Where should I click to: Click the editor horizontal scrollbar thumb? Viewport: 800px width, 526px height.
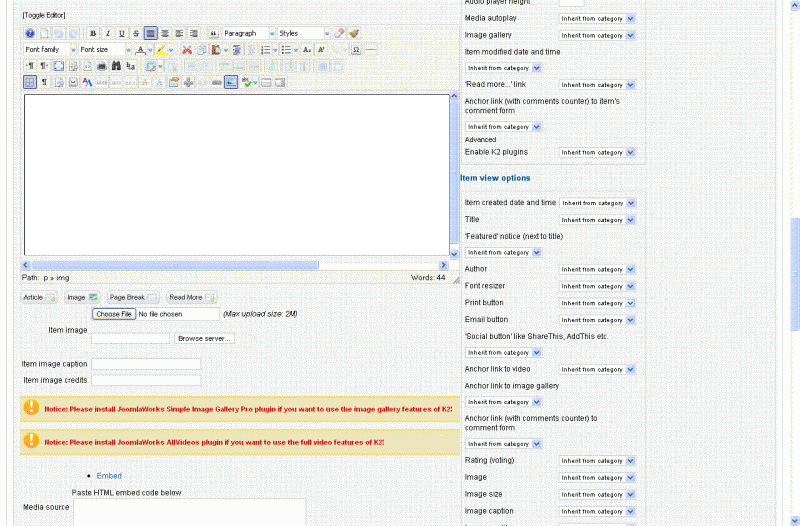(175, 265)
